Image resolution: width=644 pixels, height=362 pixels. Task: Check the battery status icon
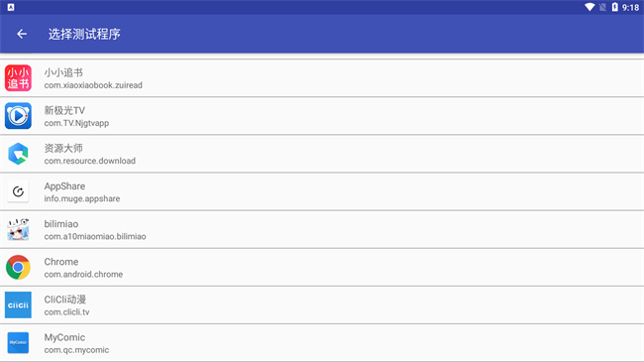pos(614,7)
